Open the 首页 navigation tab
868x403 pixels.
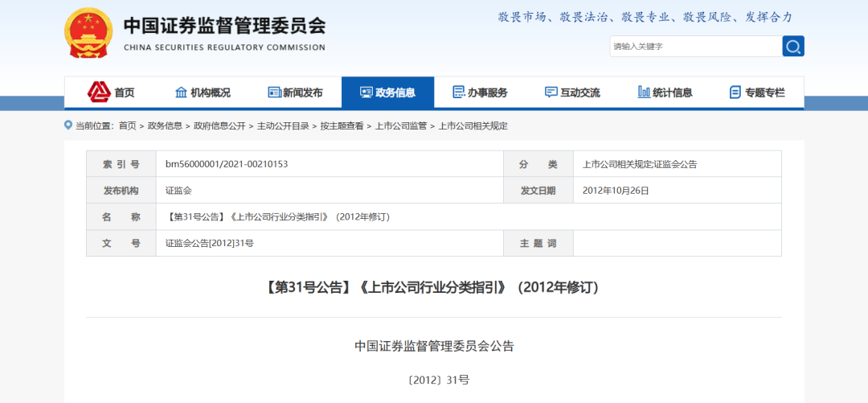pyautogui.click(x=111, y=93)
